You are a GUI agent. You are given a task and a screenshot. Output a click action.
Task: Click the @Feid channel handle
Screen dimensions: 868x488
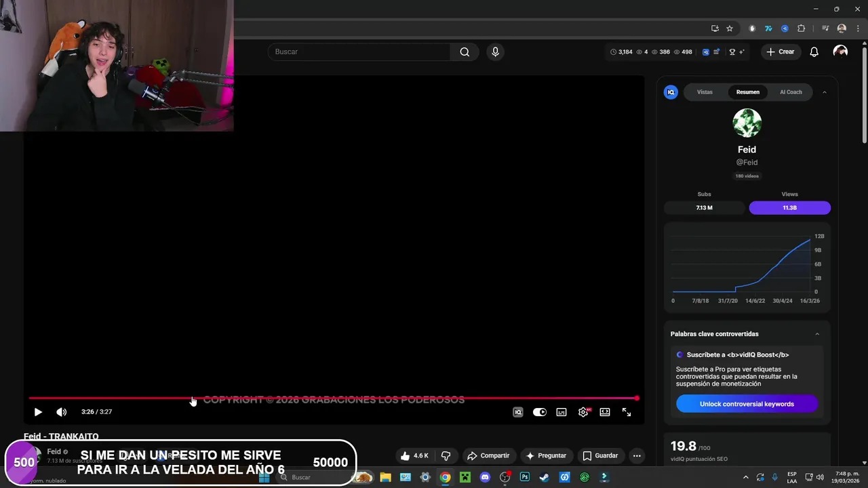[747, 163]
